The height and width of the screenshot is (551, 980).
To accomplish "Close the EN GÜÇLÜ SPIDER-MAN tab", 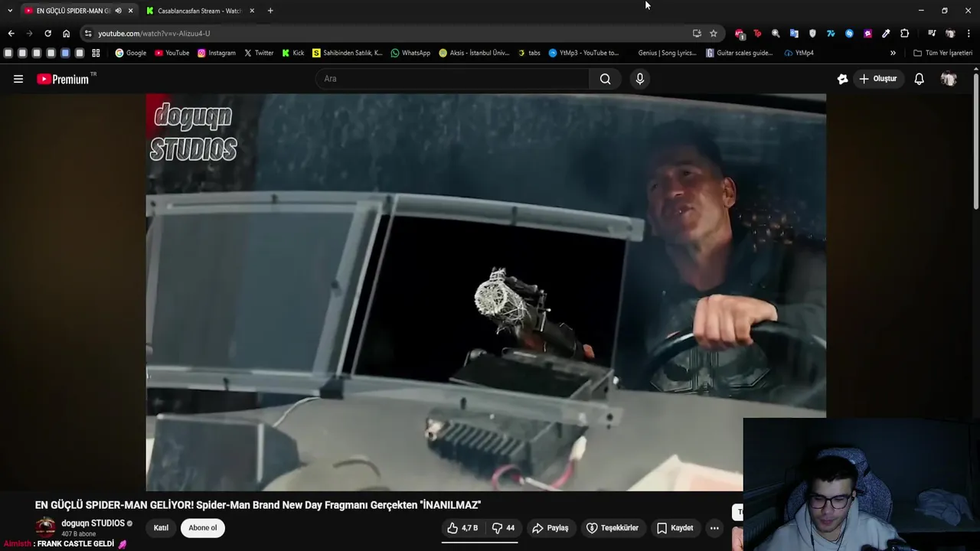I will click(130, 11).
